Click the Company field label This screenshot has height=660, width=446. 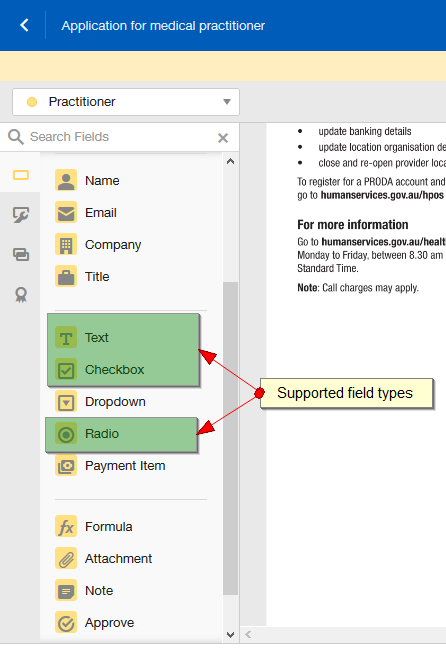pos(113,245)
